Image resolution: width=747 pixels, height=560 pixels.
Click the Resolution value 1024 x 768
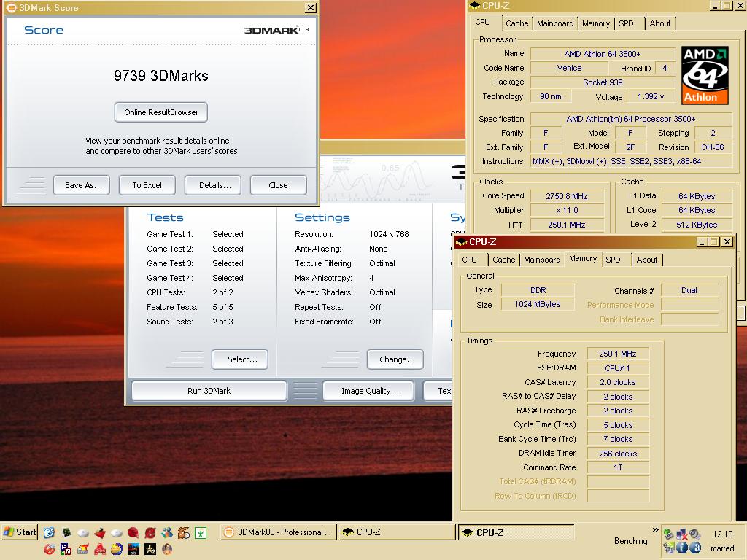click(x=389, y=234)
